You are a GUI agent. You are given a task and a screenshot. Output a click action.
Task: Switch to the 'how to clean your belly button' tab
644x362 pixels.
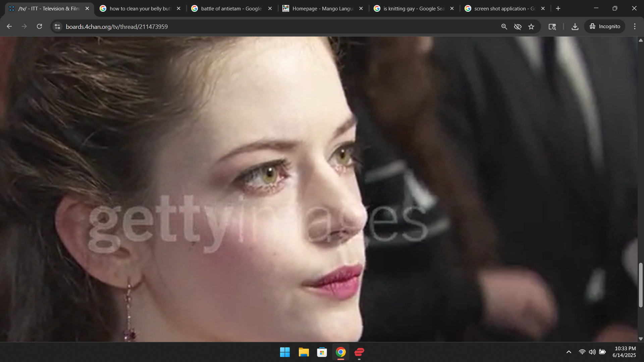[141, 9]
